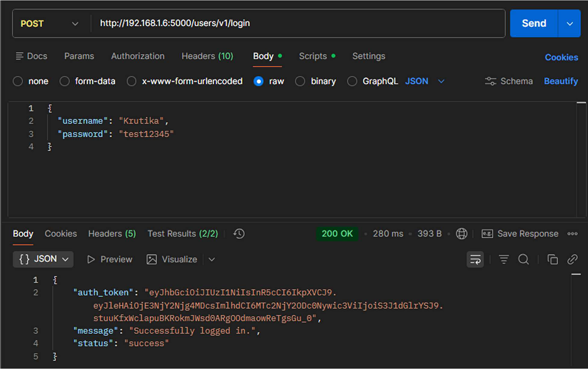Click the 280 ms response time
Screen dimensions: 588x369
388,234
